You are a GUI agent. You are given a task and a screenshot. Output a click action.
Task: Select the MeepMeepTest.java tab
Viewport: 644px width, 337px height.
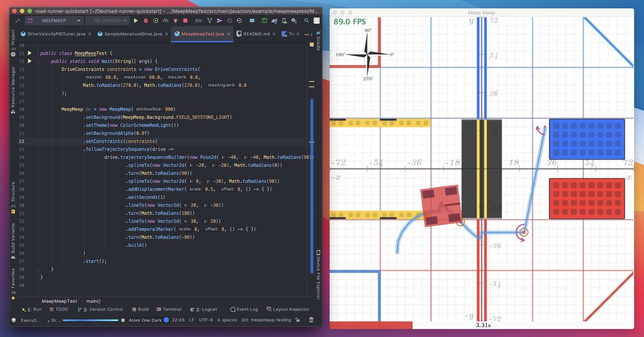pyautogui.click(x=202, y=34)
